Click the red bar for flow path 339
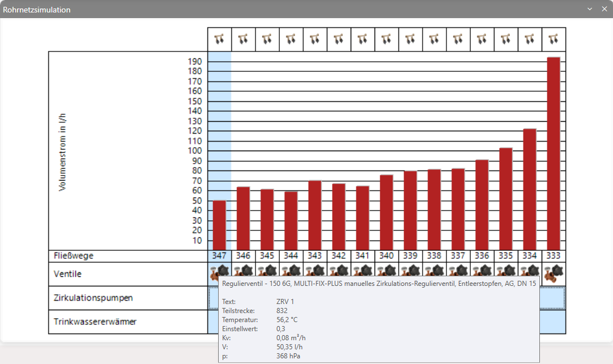The height and width of the screenshot is (364, 613). [x=411, y=211]
